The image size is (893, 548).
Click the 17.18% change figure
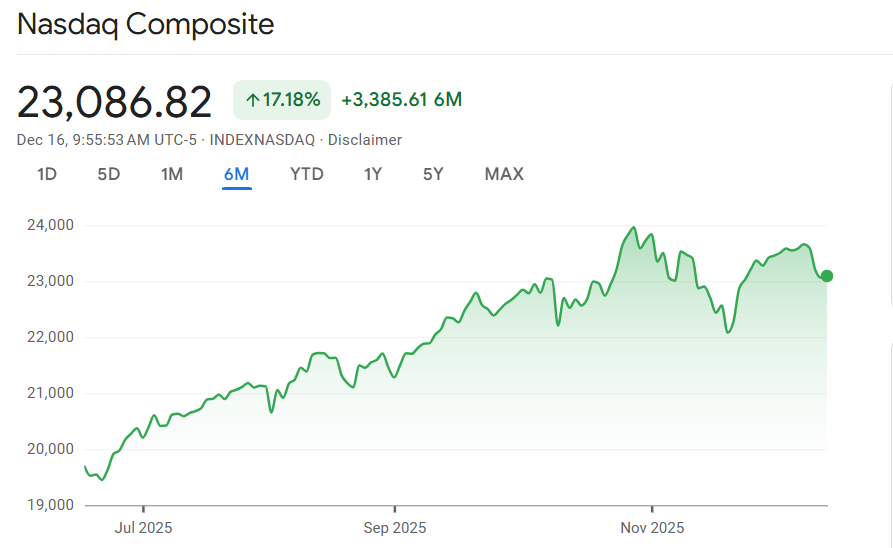point(291,100)
